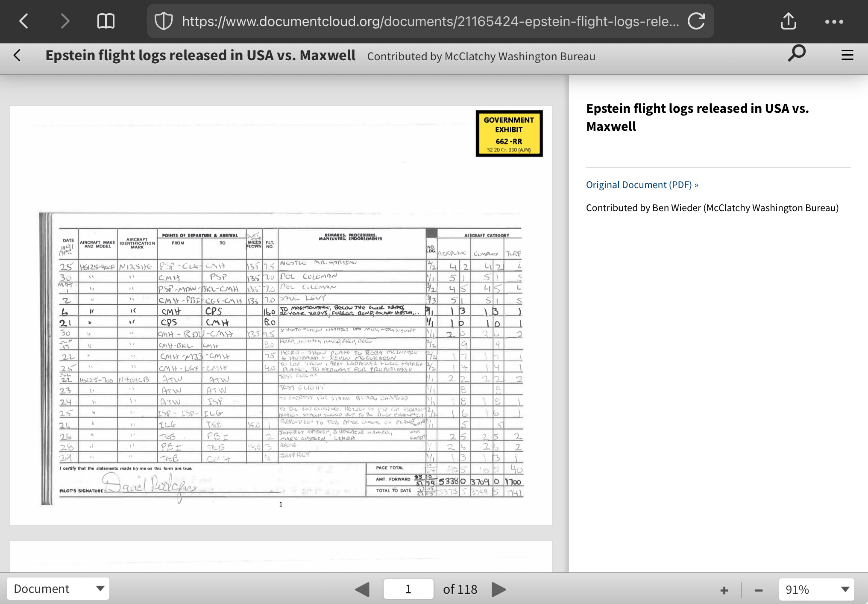This screenshot has width=868, height=604.
Task: Open document search magnifier
Action: click(796, 54)
